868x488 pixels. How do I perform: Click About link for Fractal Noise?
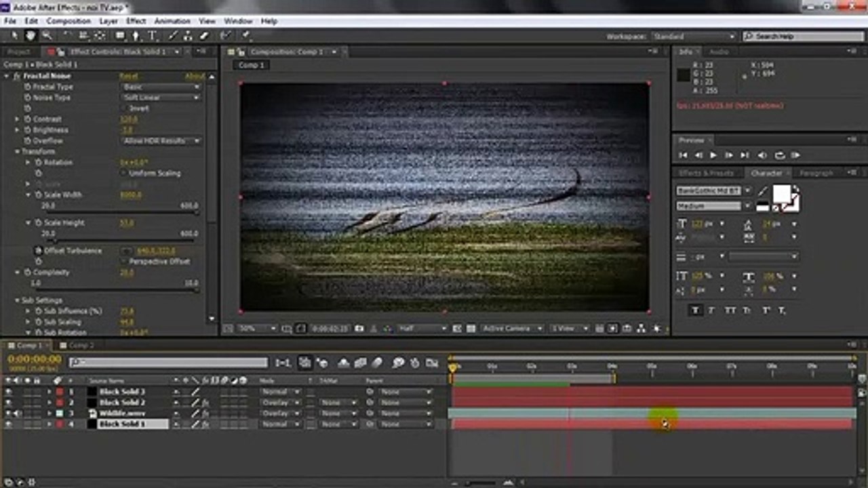(x=195, y=76)
